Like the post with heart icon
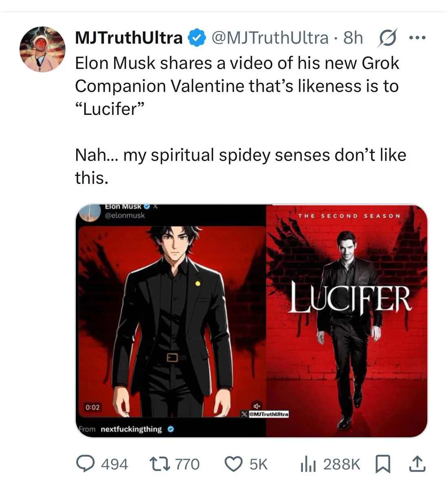Viewport: 448px width, 489px height. coord(234,464)
